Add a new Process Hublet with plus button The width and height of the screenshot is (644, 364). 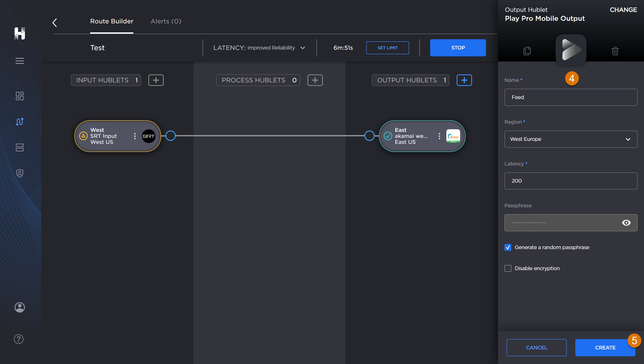(315, 80)
